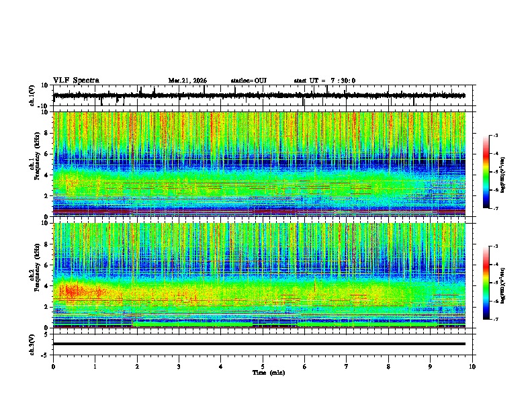The width and height of the screenshot is (532, 411).
Task: Click time axis tick label "3"
Action: point(179,367)
